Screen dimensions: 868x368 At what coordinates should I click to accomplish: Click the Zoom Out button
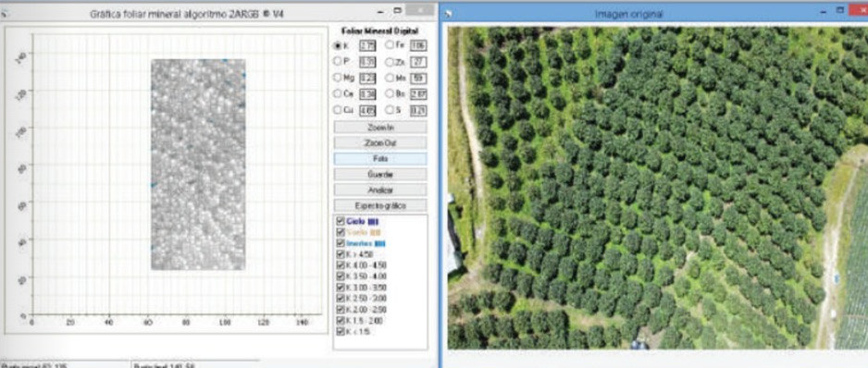click(380, 142)
